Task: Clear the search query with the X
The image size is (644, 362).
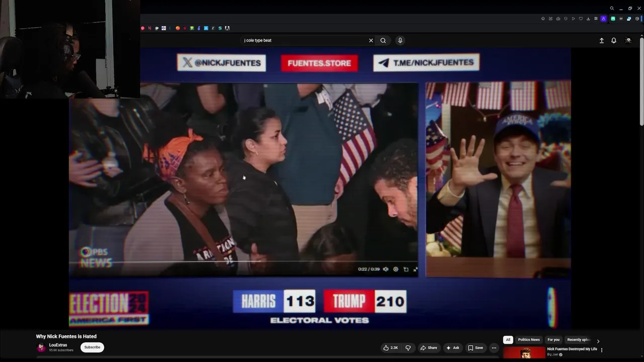Action: point(371,40)
